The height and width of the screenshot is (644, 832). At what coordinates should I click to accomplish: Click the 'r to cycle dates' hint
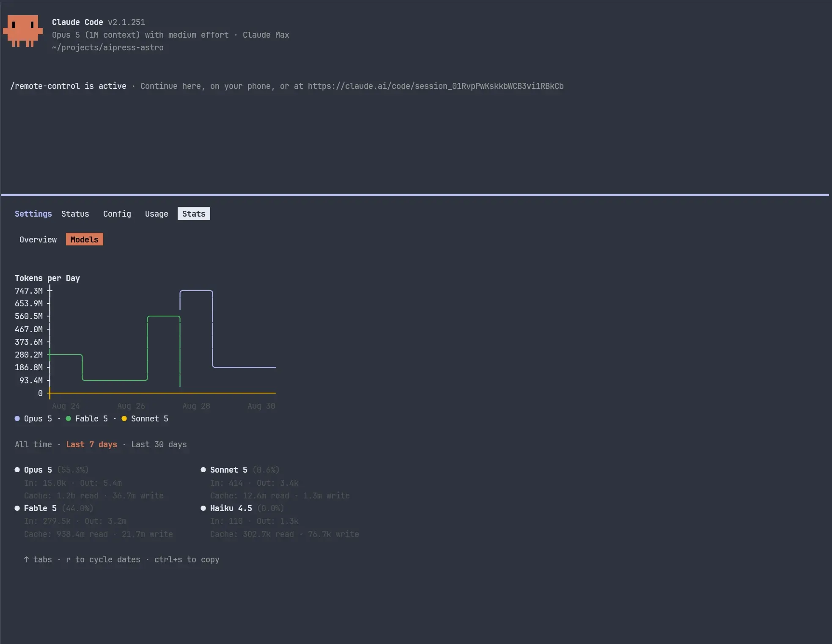click(103, 559)
